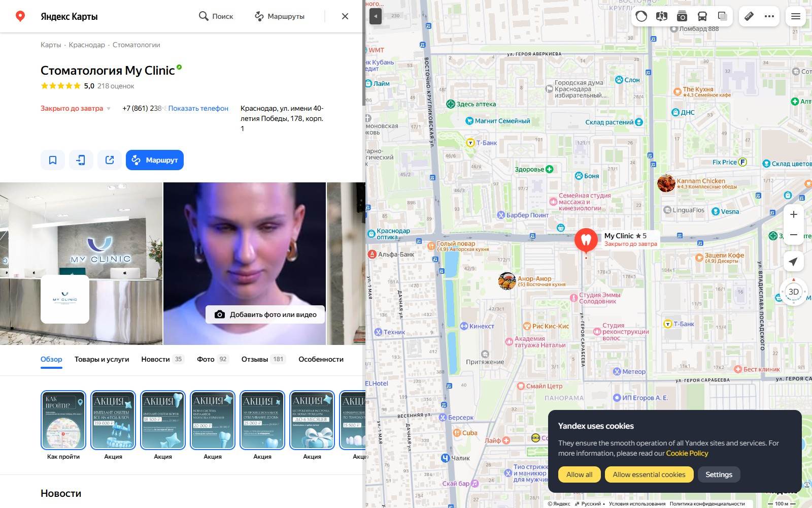Viewport: 812px width, 508px height.
Task: Open hamburger main menu on map
Action: (796, 16)
